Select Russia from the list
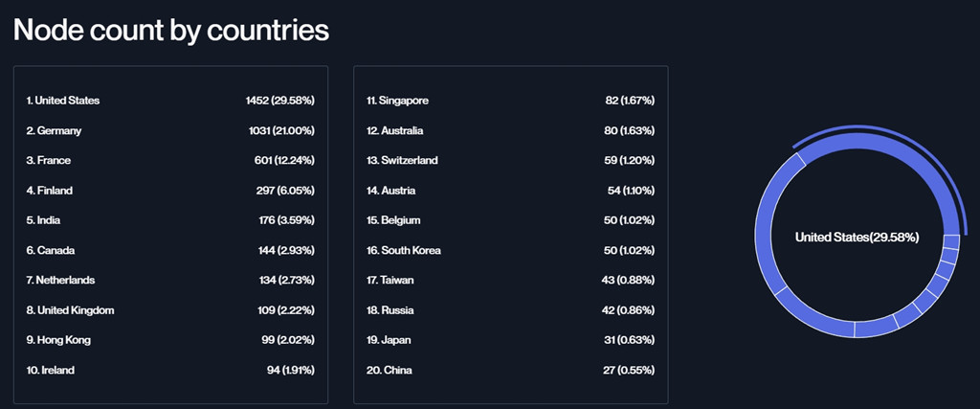Image resolution: width=980 pixels, height=409 pixels. 511,310
